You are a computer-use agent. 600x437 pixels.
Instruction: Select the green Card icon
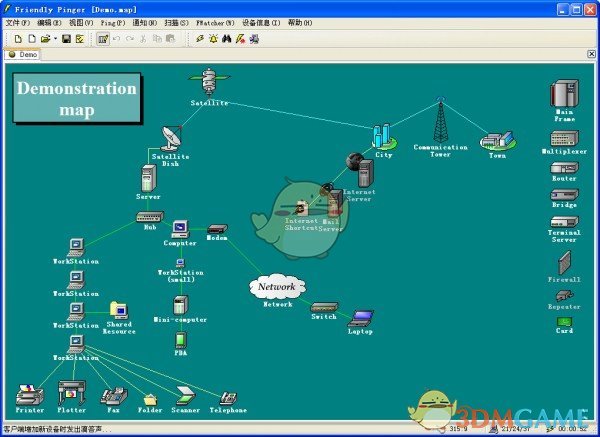point(564,321)
